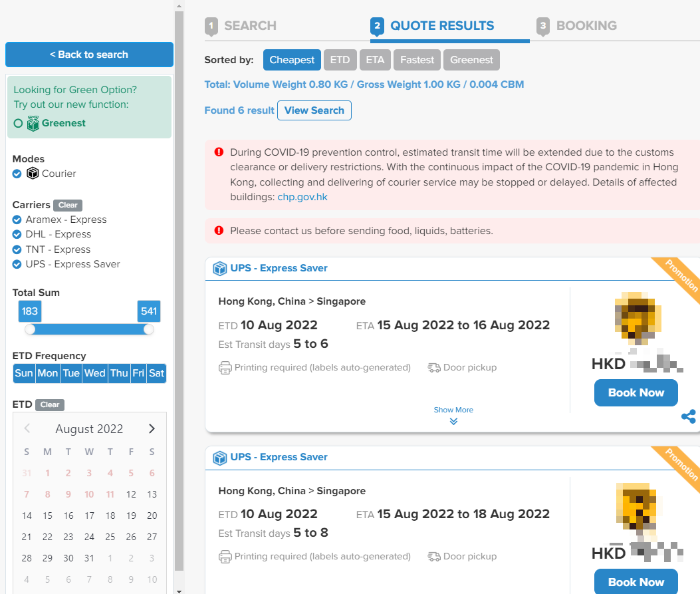Click the Back to search button
Viewport: 700px width, 594px height.
pos(89,55)
